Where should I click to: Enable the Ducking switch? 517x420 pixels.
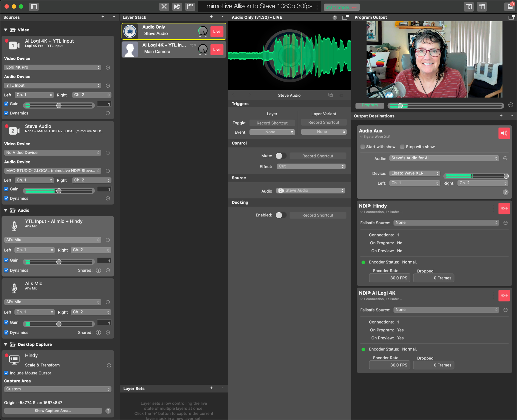click(281, 215)
